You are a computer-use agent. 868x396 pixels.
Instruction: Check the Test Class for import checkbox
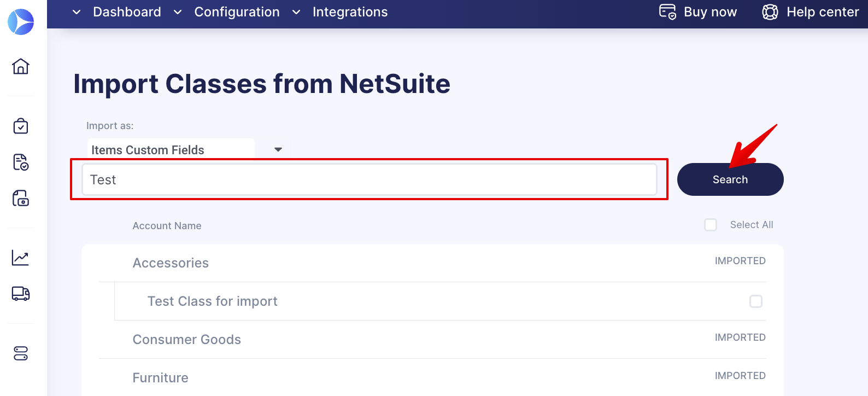click(756, 301)
